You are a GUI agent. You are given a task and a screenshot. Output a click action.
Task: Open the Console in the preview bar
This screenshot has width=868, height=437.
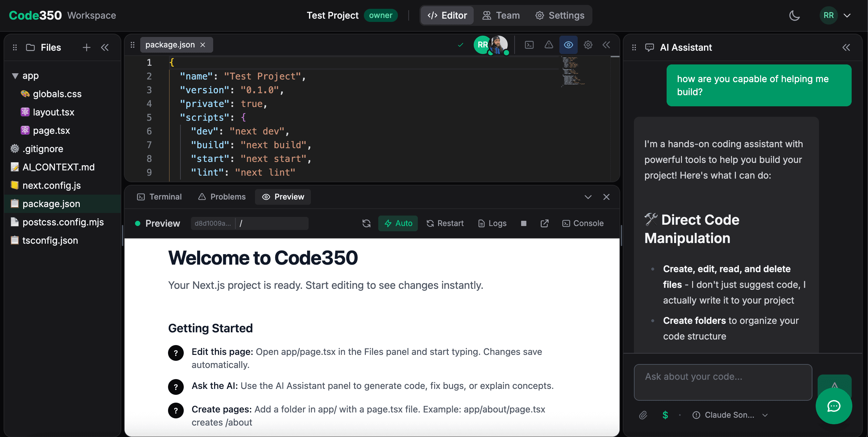(583, 223)
